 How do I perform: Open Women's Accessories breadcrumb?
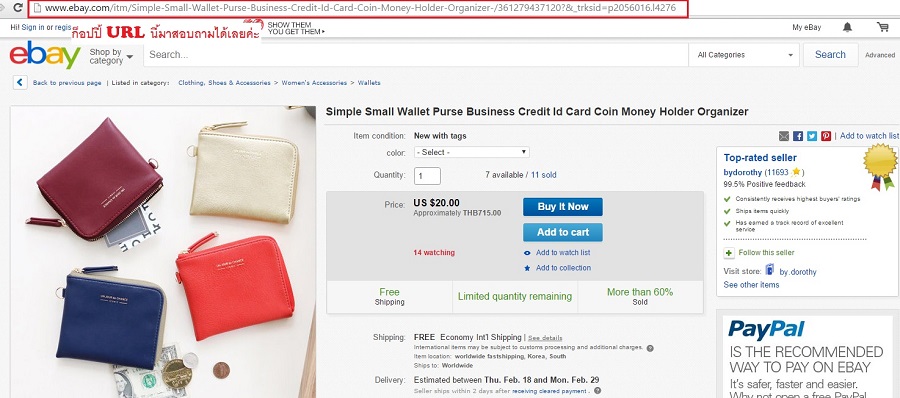pyautogui.click(x=314, y=83)
